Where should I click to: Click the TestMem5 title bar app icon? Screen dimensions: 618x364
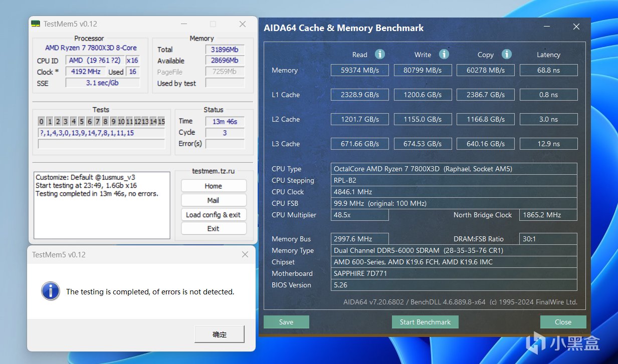pyautogui.click(x=36, y=24)
